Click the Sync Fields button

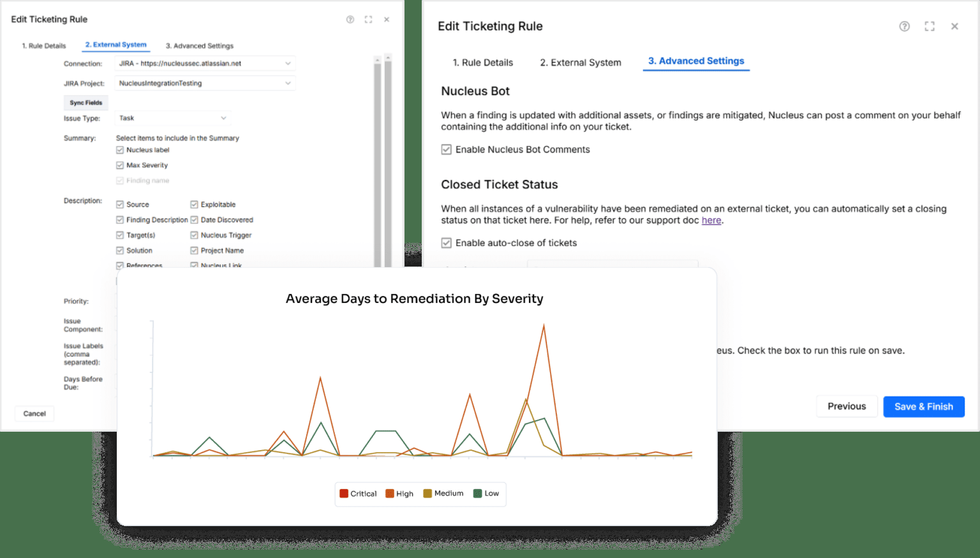coord(86,103)
